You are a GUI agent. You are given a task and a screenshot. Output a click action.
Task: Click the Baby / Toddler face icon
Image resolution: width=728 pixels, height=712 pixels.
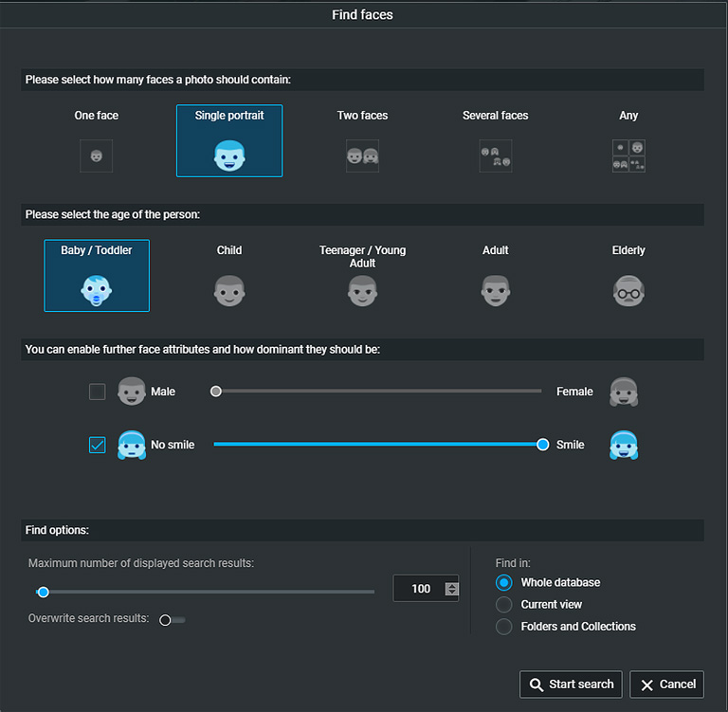(96, 291)
